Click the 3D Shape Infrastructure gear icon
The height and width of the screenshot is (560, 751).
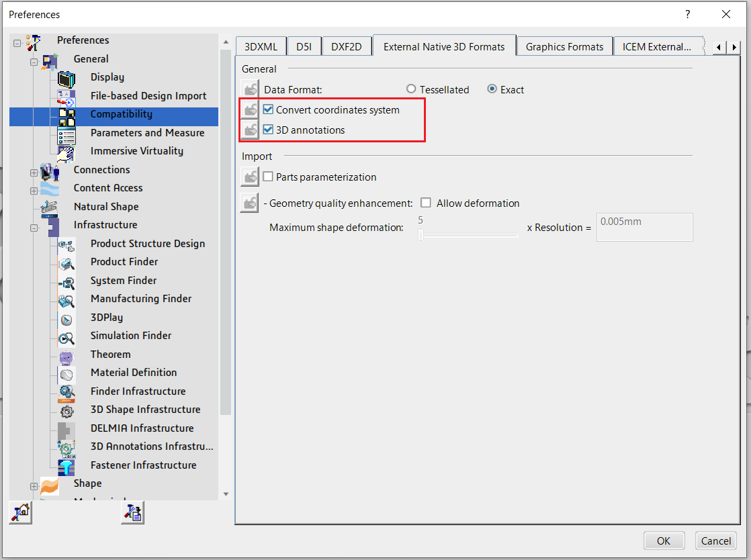pyautogui.click(x=67, y=412)
